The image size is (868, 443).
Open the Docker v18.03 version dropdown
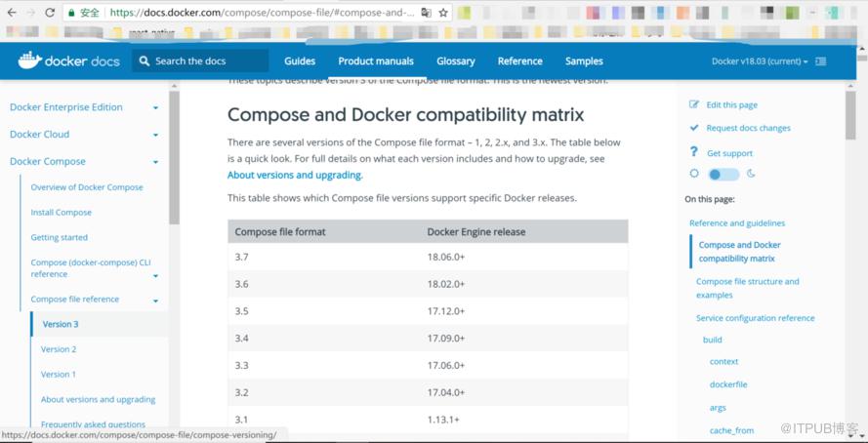tap(760, 61)
